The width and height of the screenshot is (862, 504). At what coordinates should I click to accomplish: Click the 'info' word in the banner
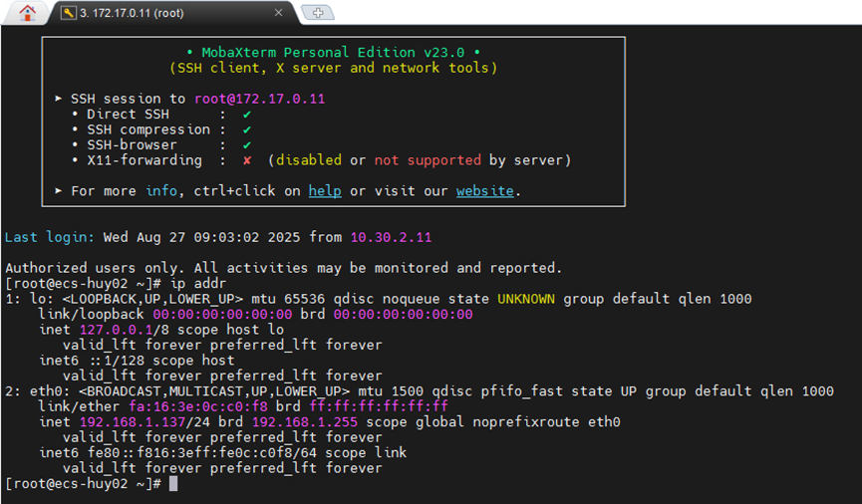pyautogui.click(x=161, y=190)
